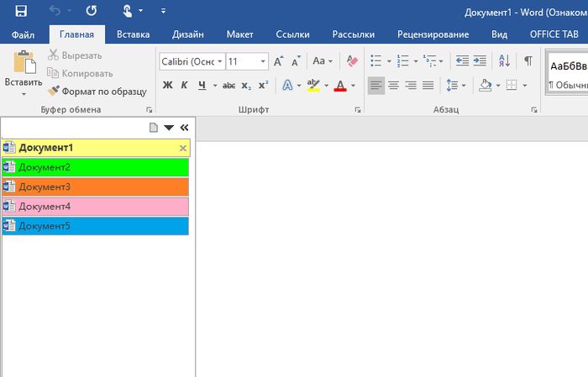Increase indent of paragraph
The height and width of the screenshot is (377, 588).
[x=480, y=61]
